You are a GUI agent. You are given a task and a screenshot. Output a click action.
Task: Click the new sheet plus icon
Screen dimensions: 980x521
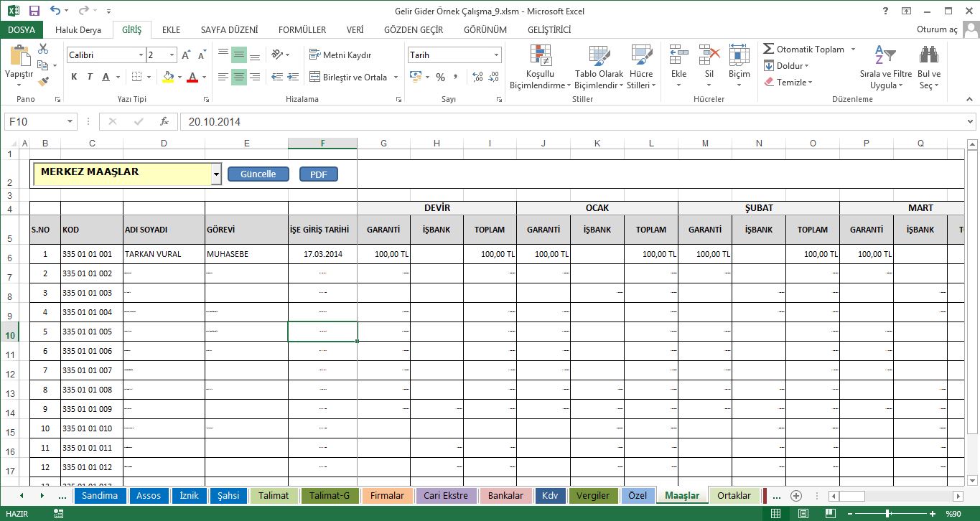tap(795, 495)
